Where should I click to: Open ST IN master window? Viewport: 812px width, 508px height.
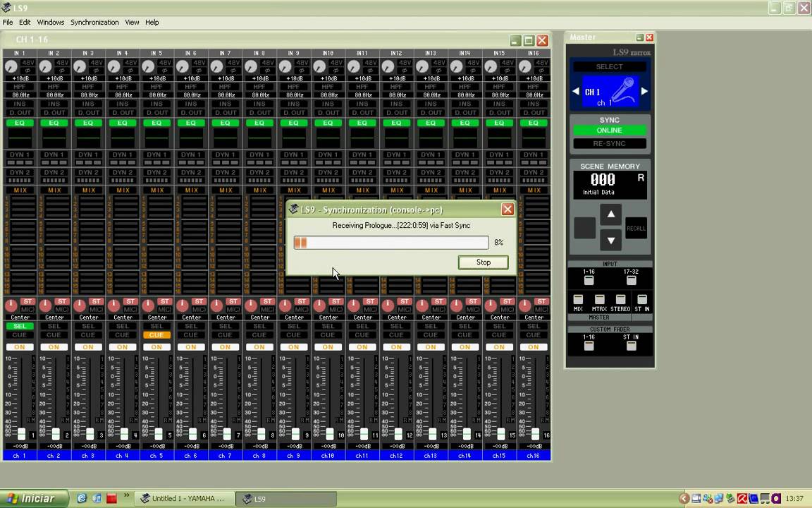[x=641, y=300]
